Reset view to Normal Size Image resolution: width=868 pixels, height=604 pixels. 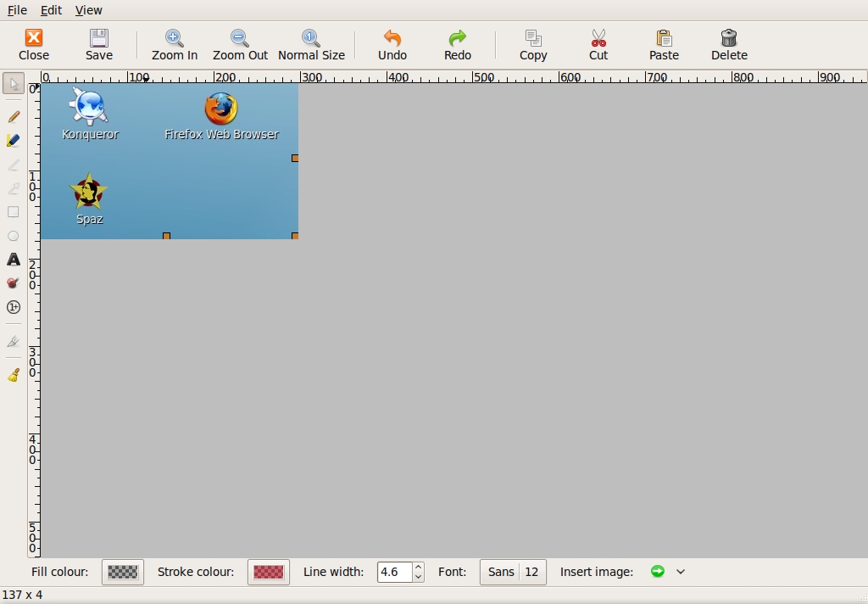pos(311,45)
